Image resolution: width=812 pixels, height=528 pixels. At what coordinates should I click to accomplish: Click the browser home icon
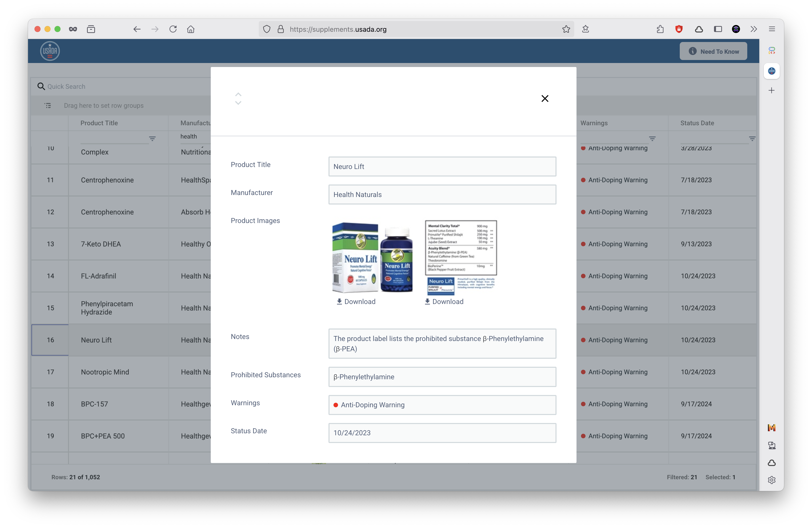[191, 29]
